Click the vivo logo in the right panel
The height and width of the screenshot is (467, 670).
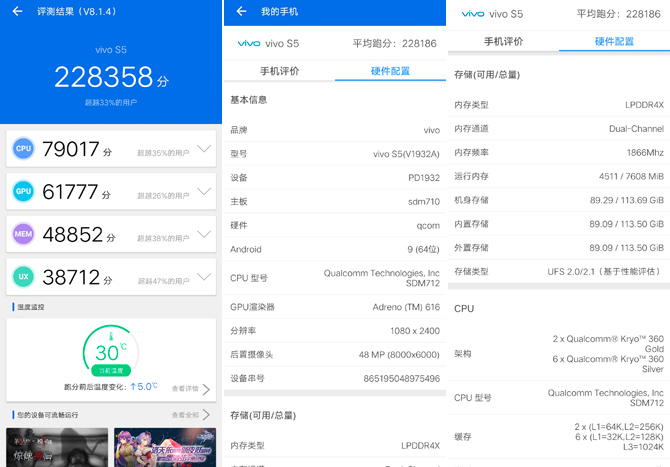click(473, 14)
